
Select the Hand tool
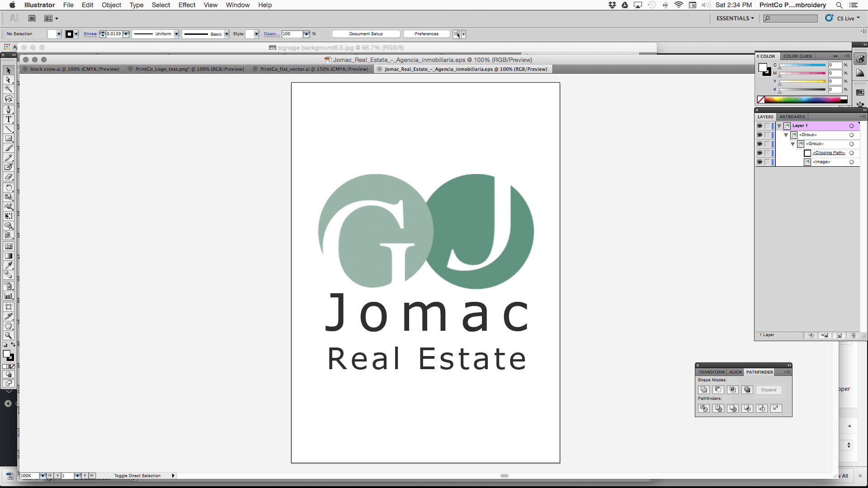click(8, 326)
